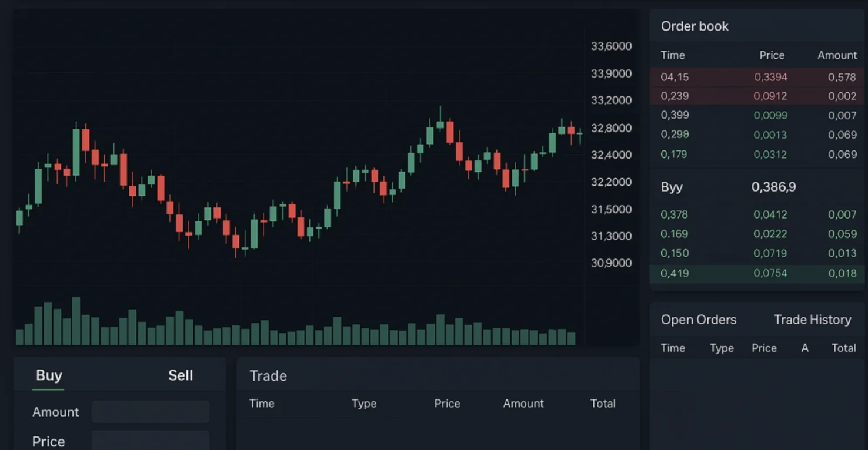Focus the Price input field
Image resolution: width=868 pixels, height=450 pixels.
[x=151, y=441]
